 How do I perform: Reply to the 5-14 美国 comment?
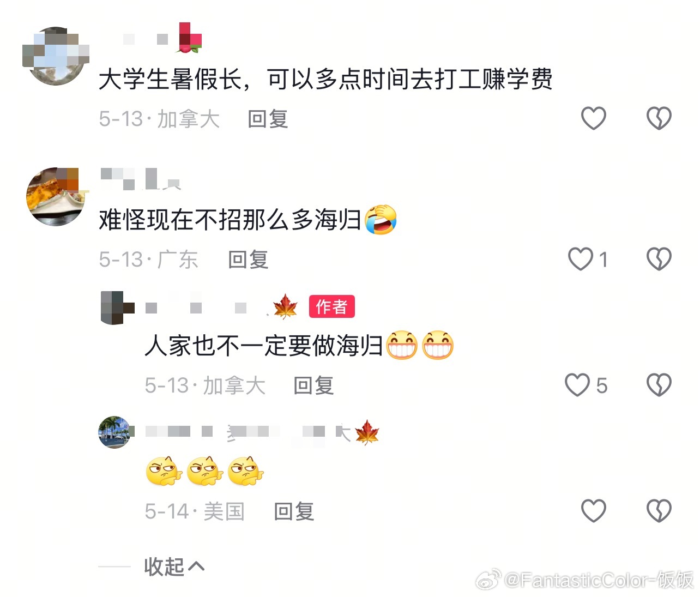click(x=294, y=511)
